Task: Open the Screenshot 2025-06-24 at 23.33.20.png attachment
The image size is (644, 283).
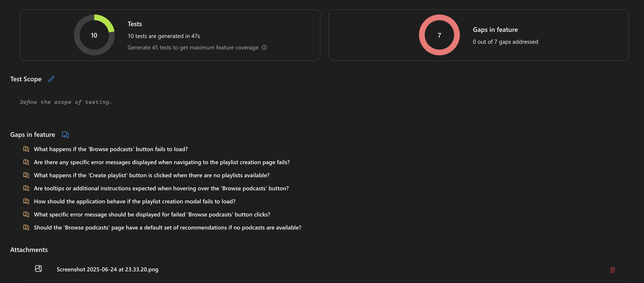Action: click(107, 270)
